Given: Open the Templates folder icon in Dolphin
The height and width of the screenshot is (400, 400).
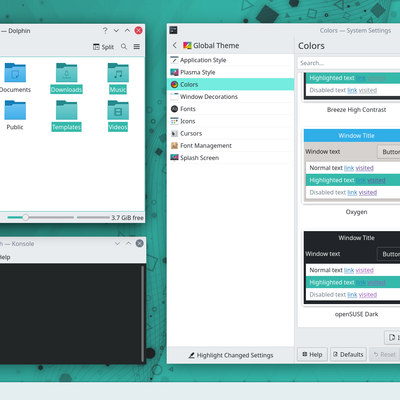Looking at the screenshot, I should click(x=67, y=110).
